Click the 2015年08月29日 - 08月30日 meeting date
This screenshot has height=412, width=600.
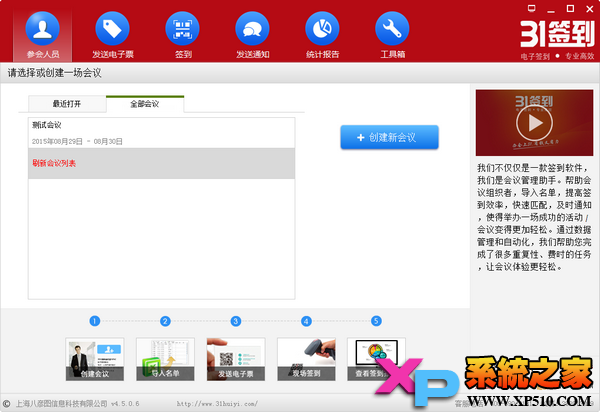click(x=77, y=142)
